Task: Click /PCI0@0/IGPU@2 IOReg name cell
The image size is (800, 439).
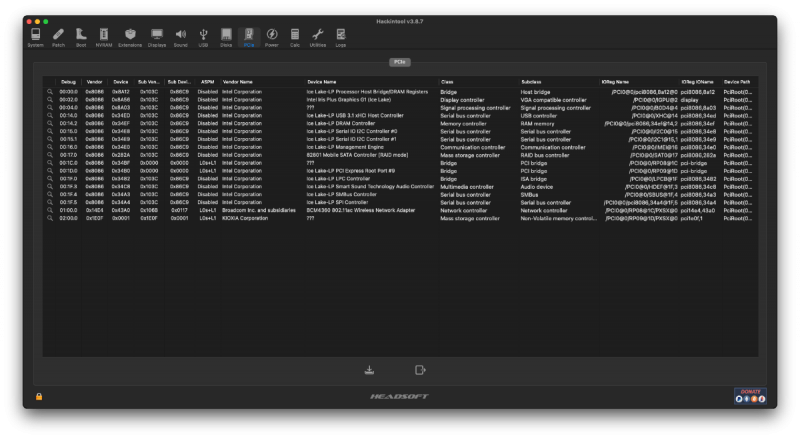Action: click(655, 100)
